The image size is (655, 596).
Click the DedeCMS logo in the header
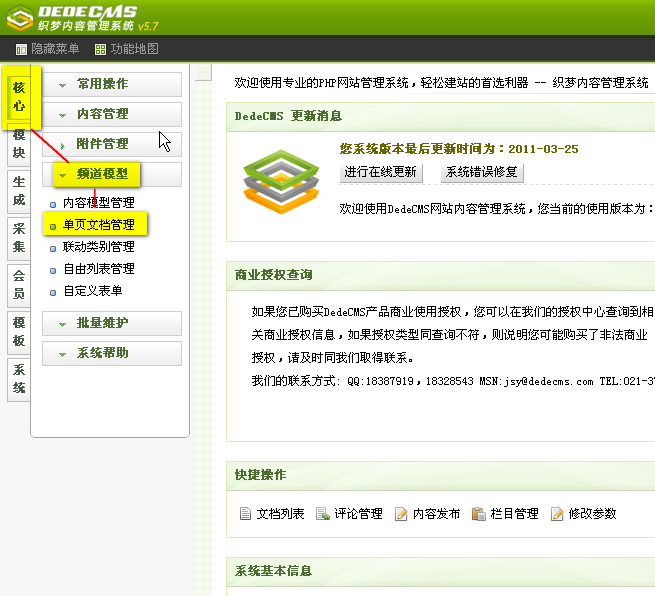pyautogui.click(x=82, y=18)
